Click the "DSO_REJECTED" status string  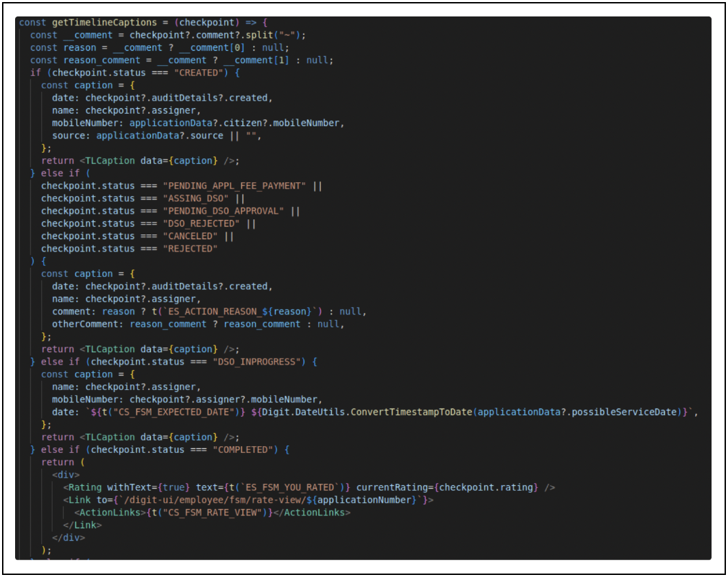(x=202, y=223)
